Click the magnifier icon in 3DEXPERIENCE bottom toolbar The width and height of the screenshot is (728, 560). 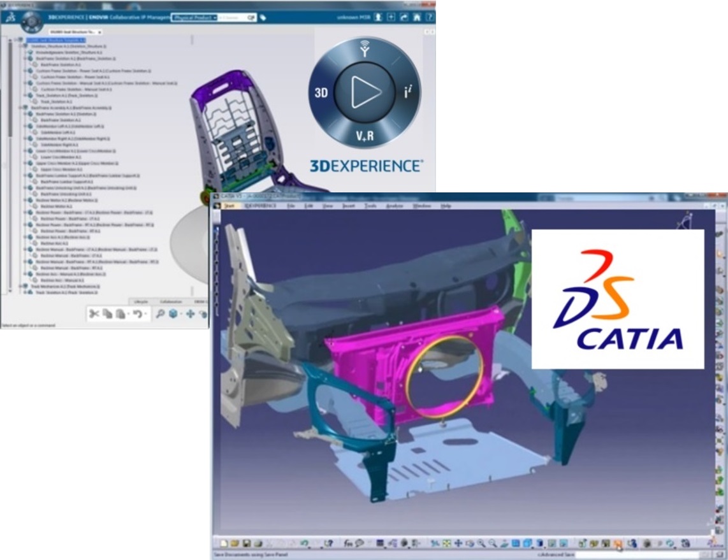[x=160, y=313]
